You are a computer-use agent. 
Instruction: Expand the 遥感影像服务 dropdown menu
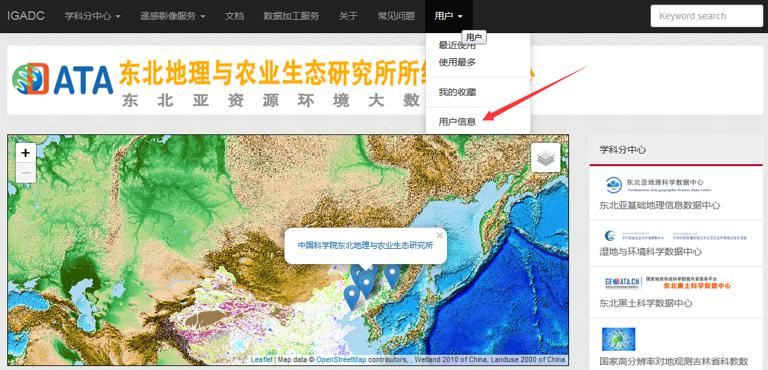click(172, 16)
